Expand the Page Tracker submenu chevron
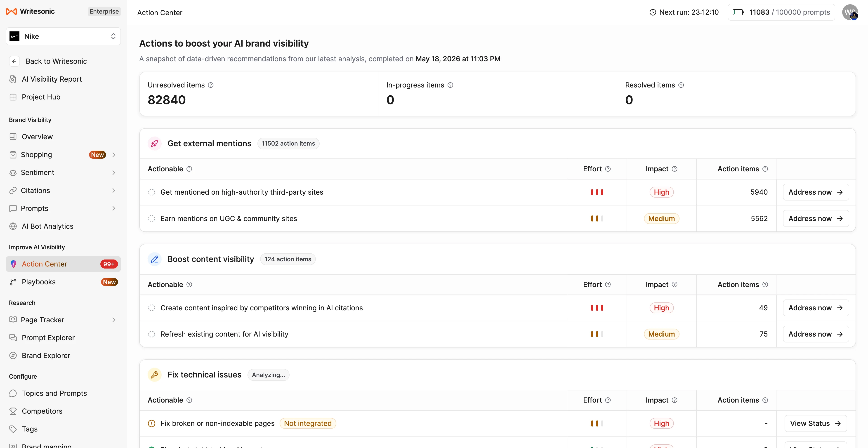 click(x=113, y=320)
